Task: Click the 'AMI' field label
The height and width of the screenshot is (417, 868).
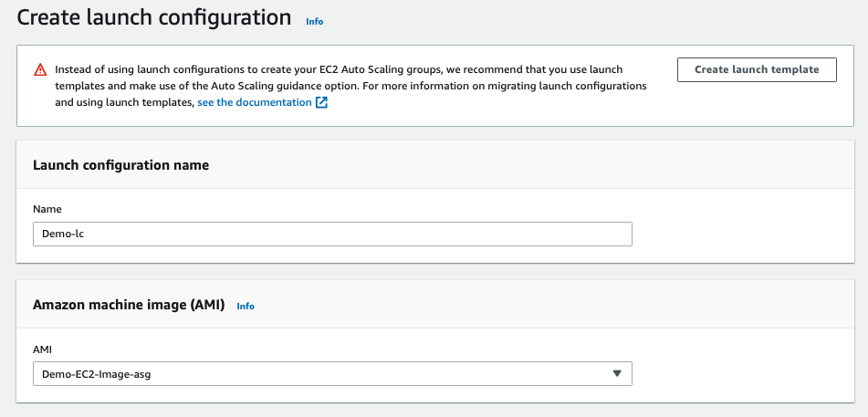Action: 42,349
